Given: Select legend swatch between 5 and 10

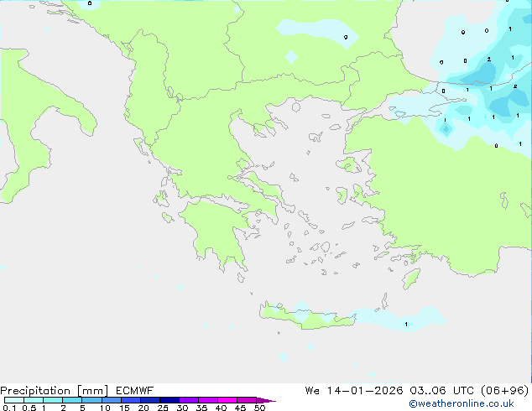Looking at the screenshot, I should pyautogui.click(x=91, y=400).
